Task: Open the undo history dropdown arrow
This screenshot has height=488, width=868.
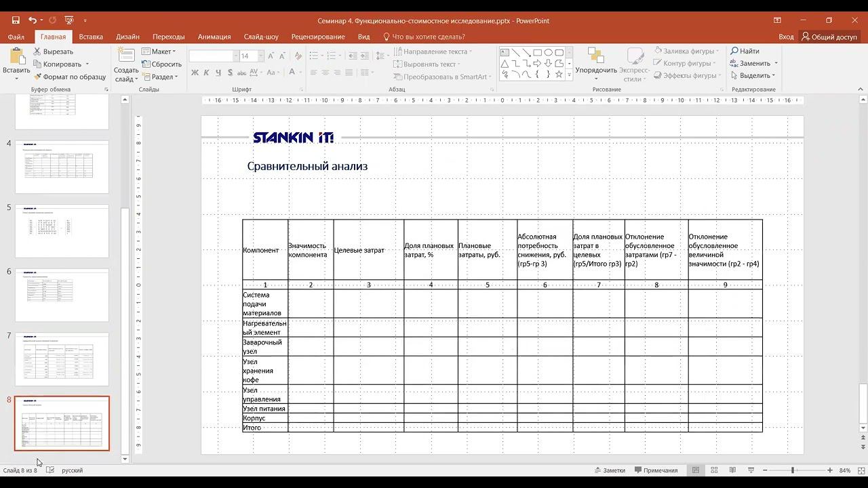Action: pos(42,20)
